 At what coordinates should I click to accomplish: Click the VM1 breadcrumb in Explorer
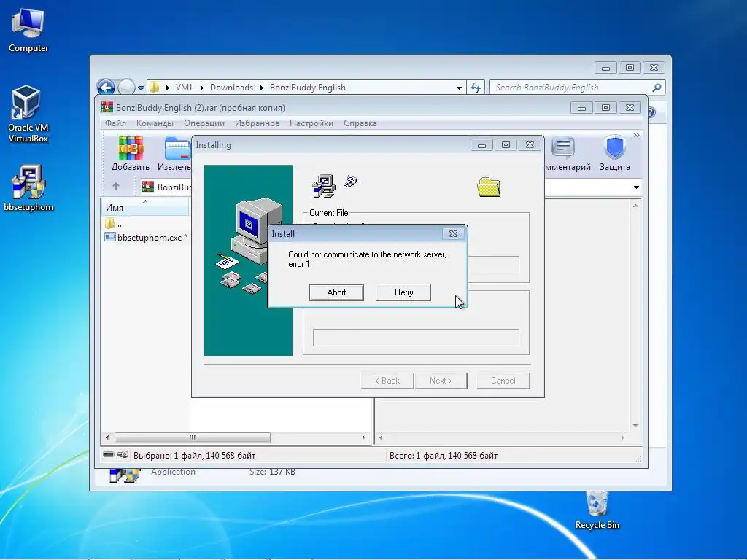pyautogui.click(x=184, y=87)
